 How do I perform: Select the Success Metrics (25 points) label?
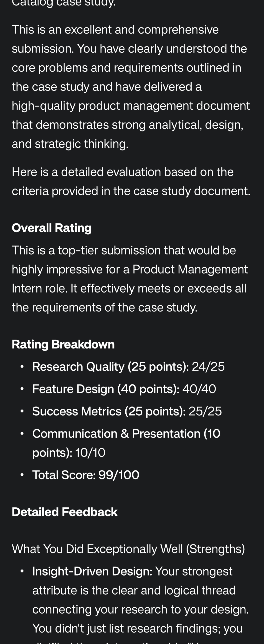[109, 411]
